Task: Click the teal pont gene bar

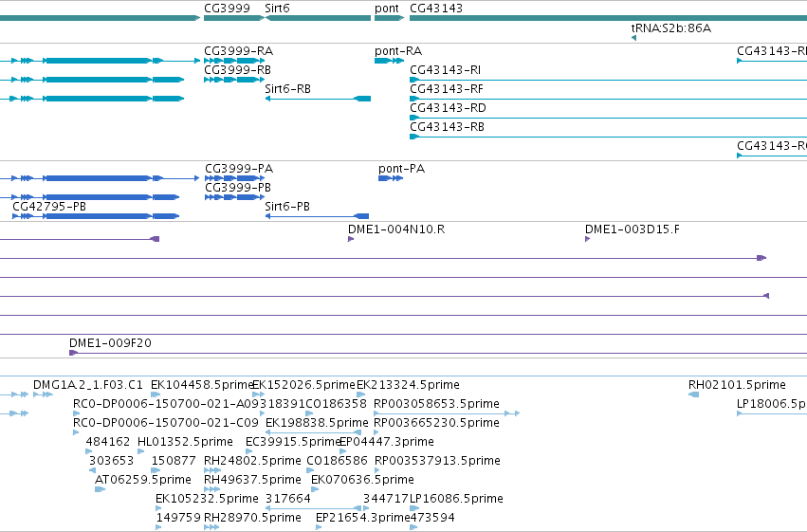Action: (389, 19)
